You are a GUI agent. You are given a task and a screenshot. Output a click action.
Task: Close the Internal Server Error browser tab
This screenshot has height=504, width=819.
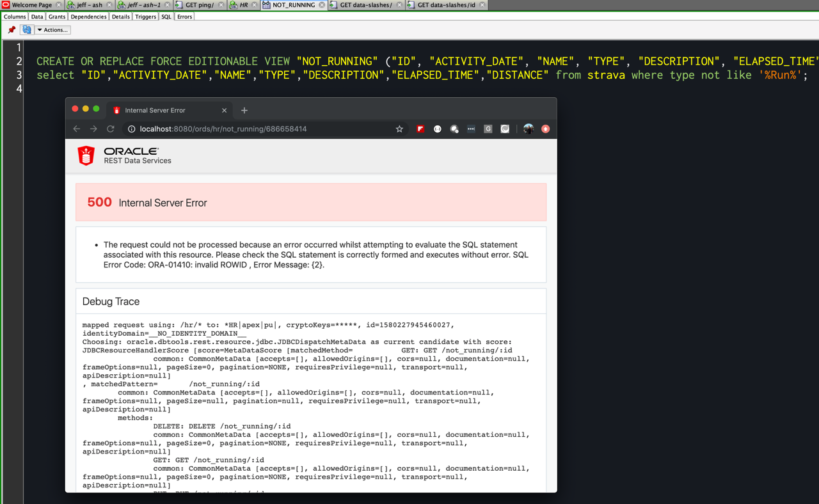tap(224, 111)
